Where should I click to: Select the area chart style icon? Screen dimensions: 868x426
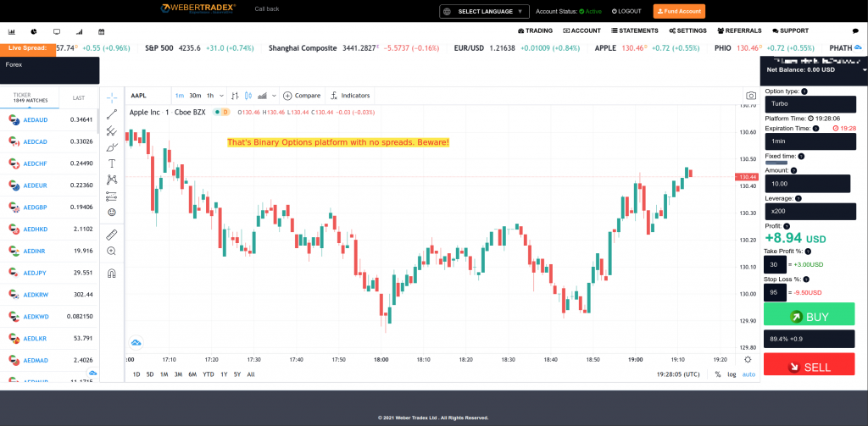click(x=263, y=96)
